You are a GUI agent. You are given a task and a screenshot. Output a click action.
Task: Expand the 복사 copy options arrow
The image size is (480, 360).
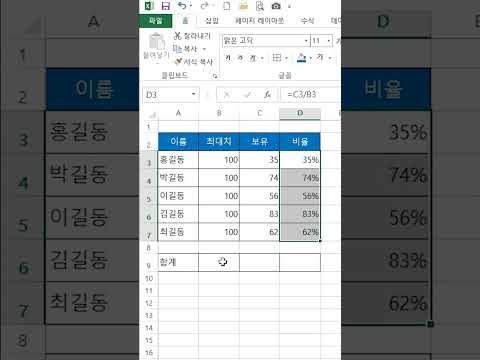[x=204, y=49]
